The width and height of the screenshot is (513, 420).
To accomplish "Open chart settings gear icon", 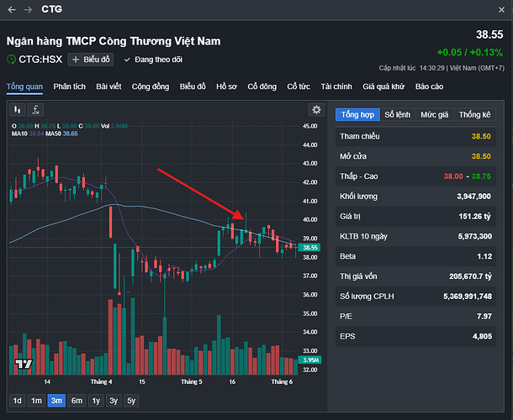I will click(316, 110).
